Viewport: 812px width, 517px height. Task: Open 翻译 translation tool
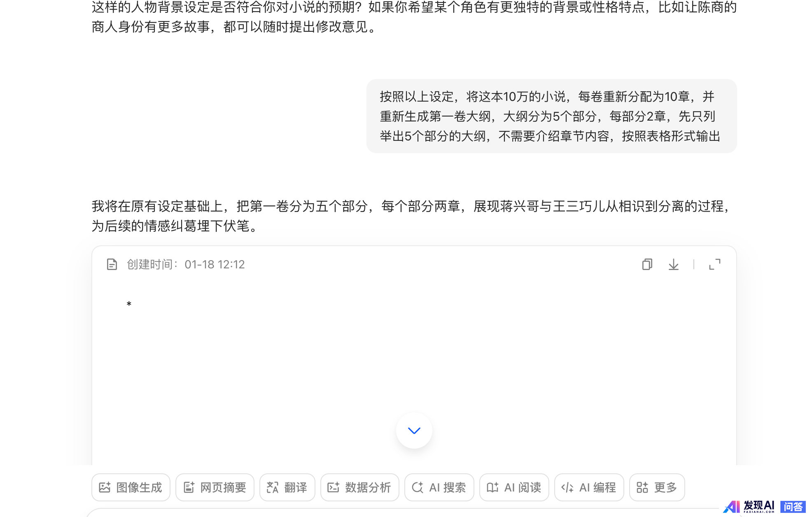tap(287, 487)
